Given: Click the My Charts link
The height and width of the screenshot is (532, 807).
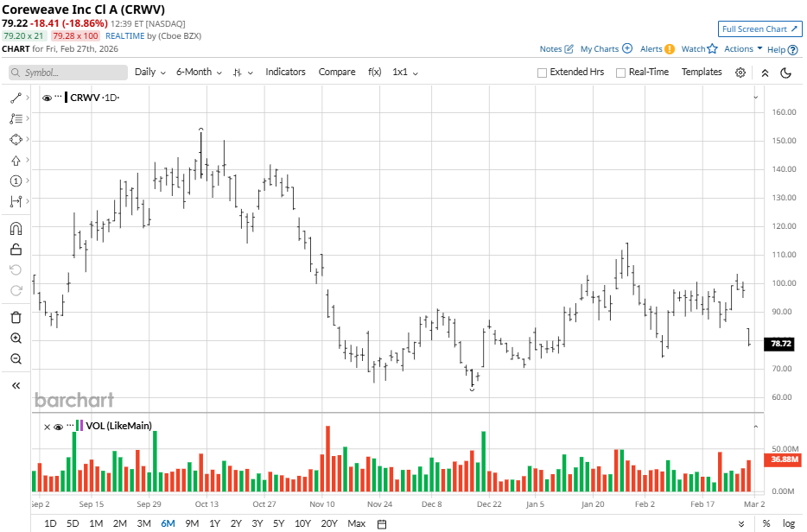Looking at the screenshot, I should pyautogui.click(x=599, y=49).
